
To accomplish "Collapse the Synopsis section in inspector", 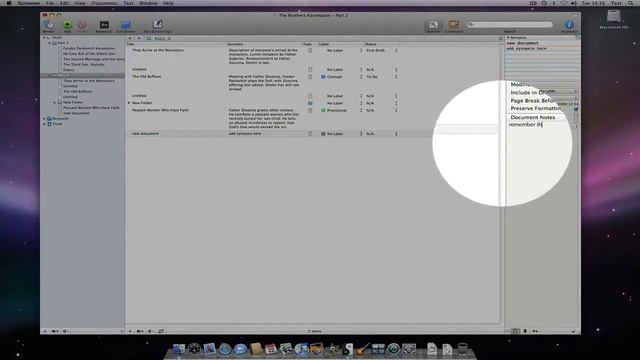I will (x=508, y=38).
